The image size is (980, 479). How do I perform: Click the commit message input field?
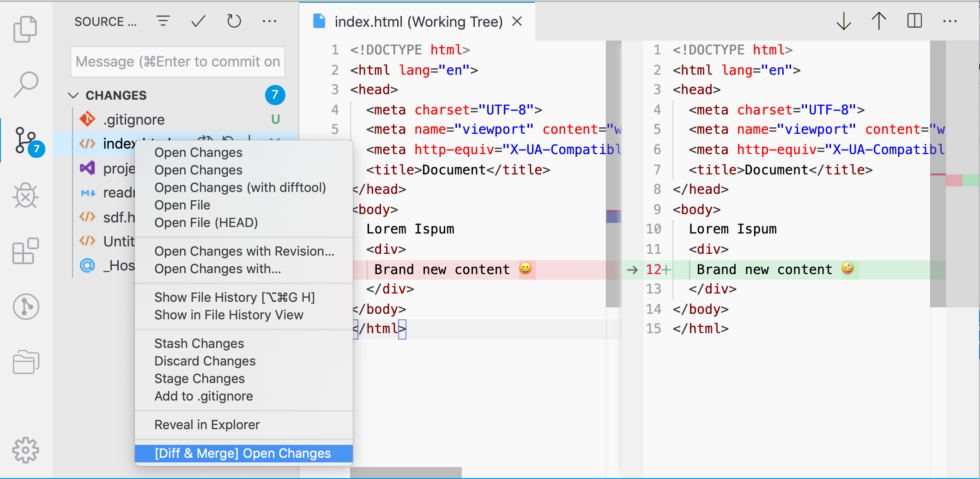(178, 61)
